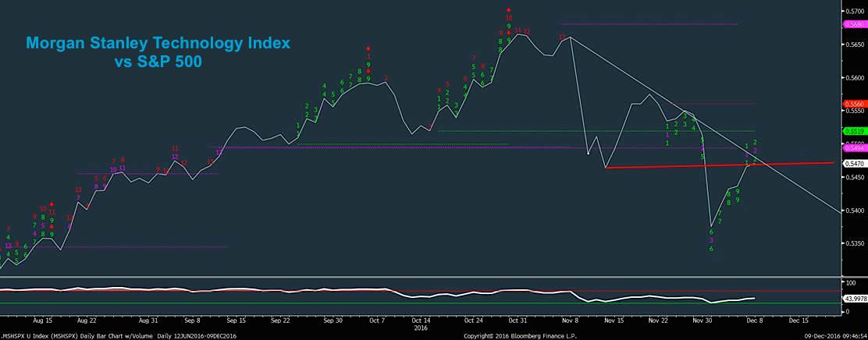The image size is (868, 340).
Task: Click the 0.5600 y-axis label
Action: [856, 78]
